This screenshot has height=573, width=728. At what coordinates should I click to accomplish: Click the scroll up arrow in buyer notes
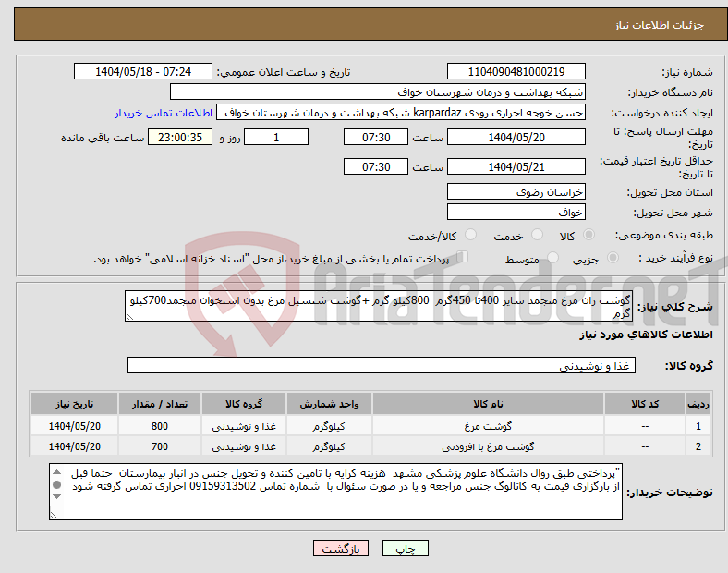[x=56, y=472]
